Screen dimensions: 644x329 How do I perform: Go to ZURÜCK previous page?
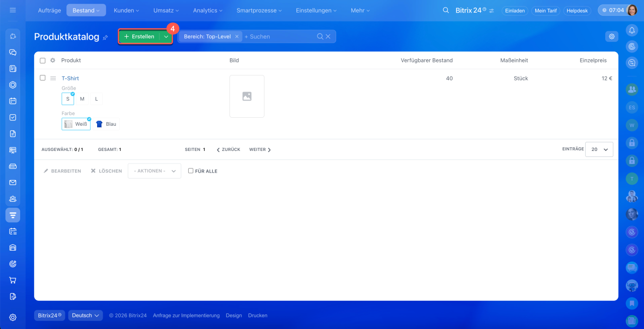tap(228, 149)
